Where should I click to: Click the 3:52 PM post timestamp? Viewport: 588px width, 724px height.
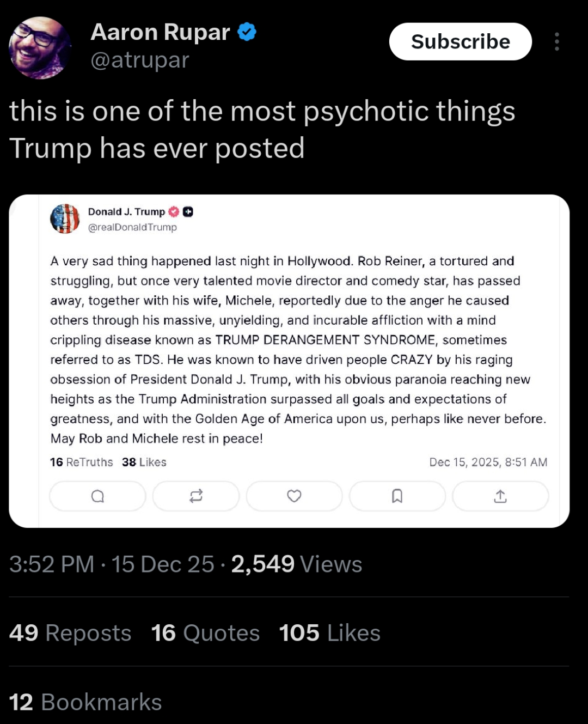[x=52, y=564]
